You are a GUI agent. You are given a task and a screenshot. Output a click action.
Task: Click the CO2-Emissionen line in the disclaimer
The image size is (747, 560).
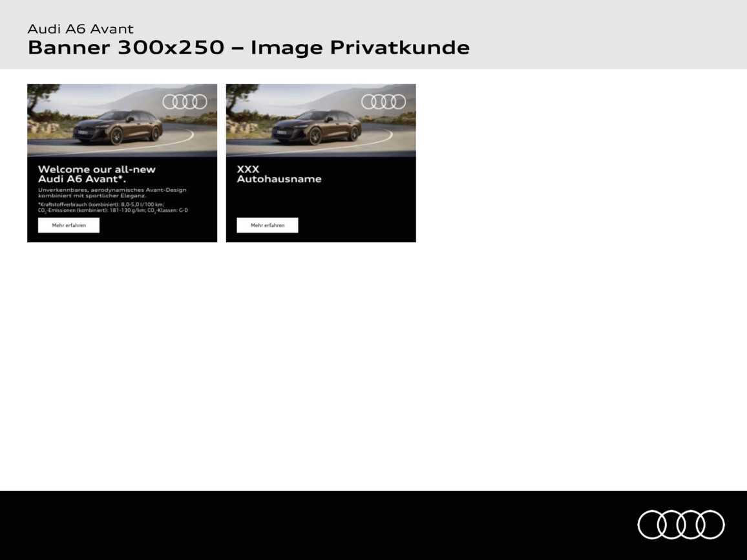pyautogui.click(x=113, y=211)
